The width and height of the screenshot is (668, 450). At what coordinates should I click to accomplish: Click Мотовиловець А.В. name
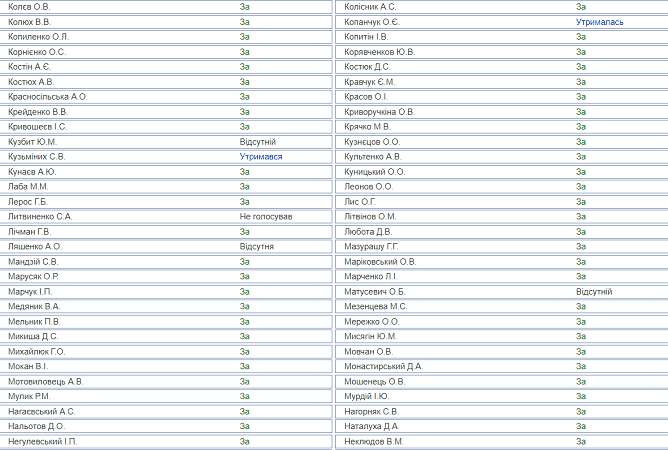46,382
